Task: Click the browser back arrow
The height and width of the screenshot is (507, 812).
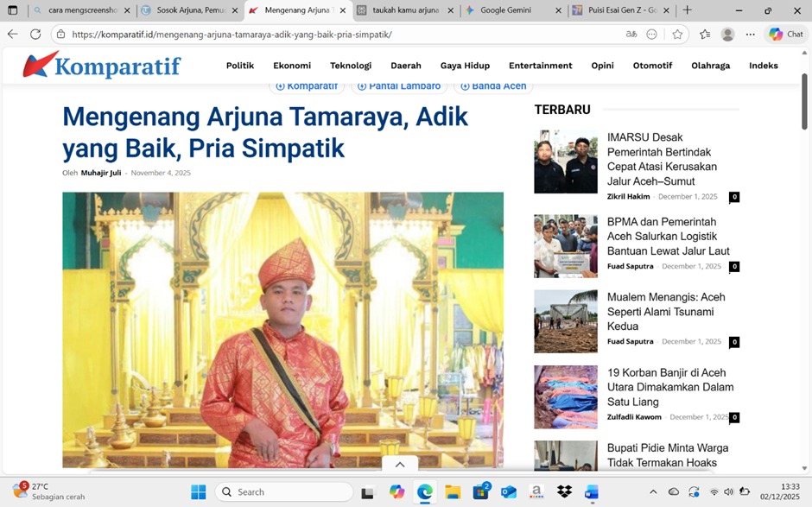Action: coord(12,35)
